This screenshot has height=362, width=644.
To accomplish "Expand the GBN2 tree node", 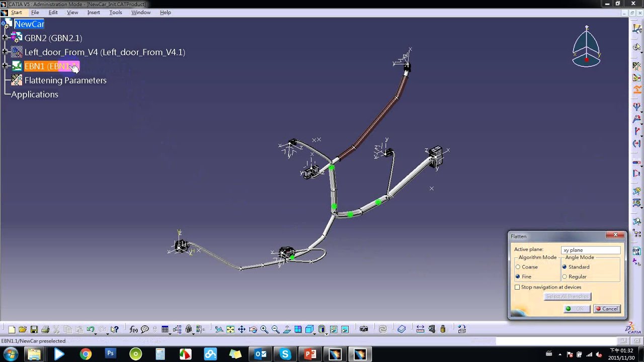I will (5, 38).
